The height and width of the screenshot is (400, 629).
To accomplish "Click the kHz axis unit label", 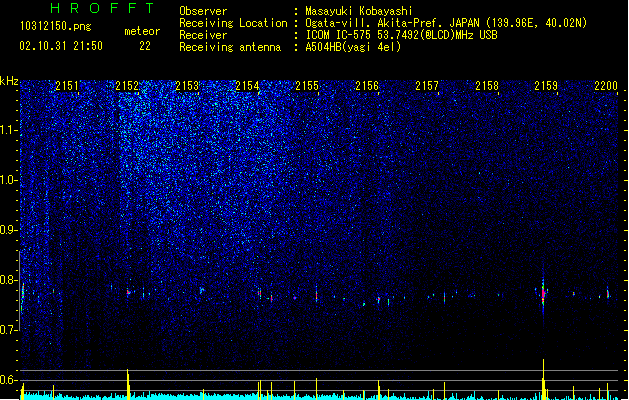I will [9, 81].
